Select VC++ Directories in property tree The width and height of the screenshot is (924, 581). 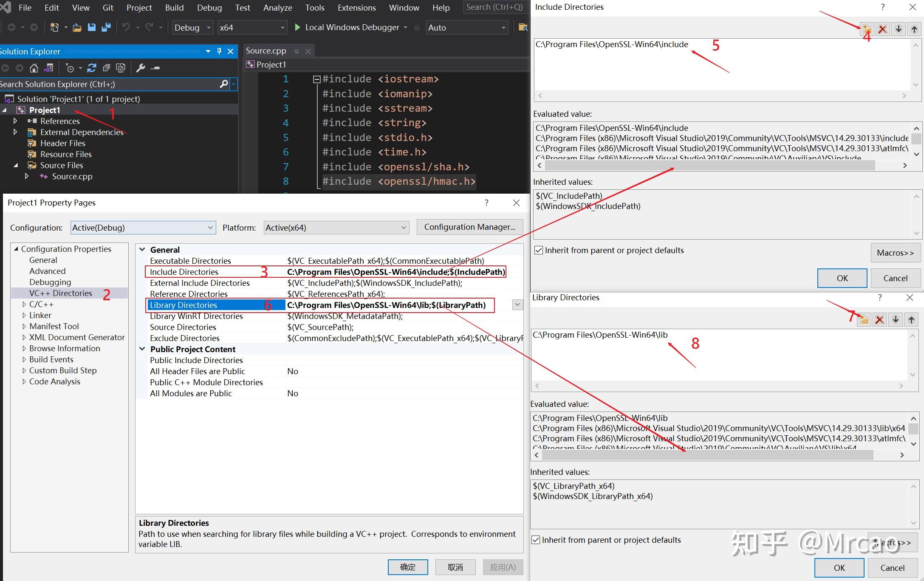pos(60,293)
